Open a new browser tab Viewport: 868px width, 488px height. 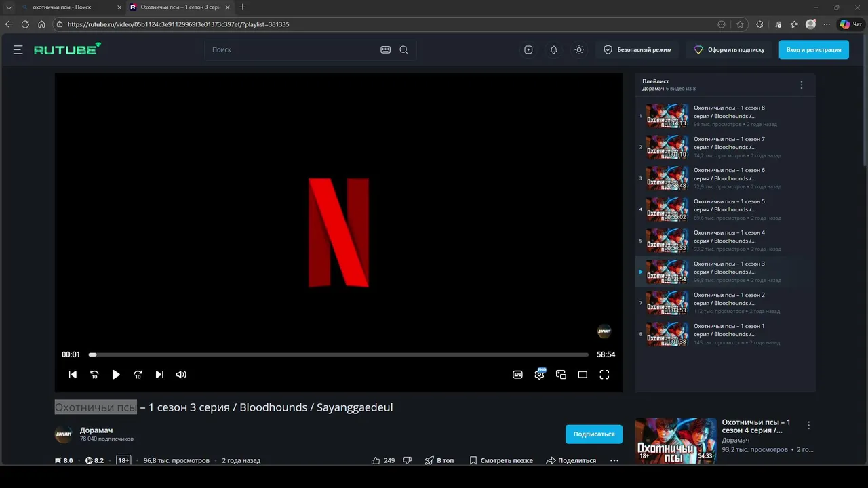tap(243, 7)
